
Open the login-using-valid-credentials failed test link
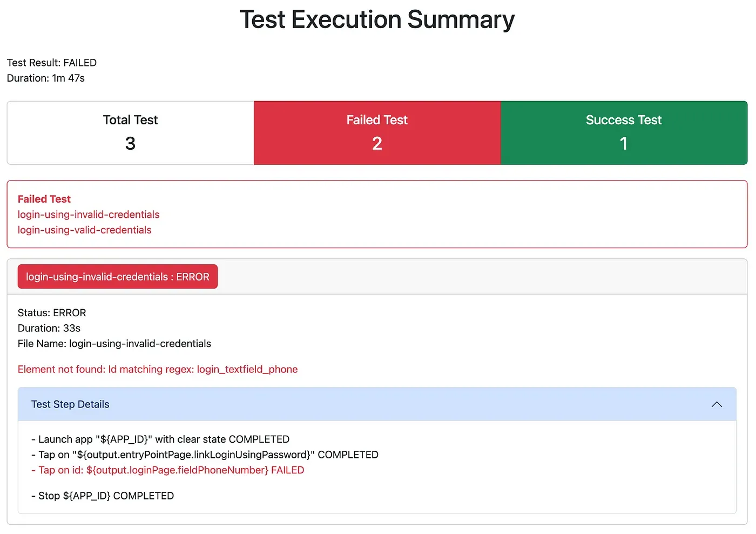coord(84,230)
